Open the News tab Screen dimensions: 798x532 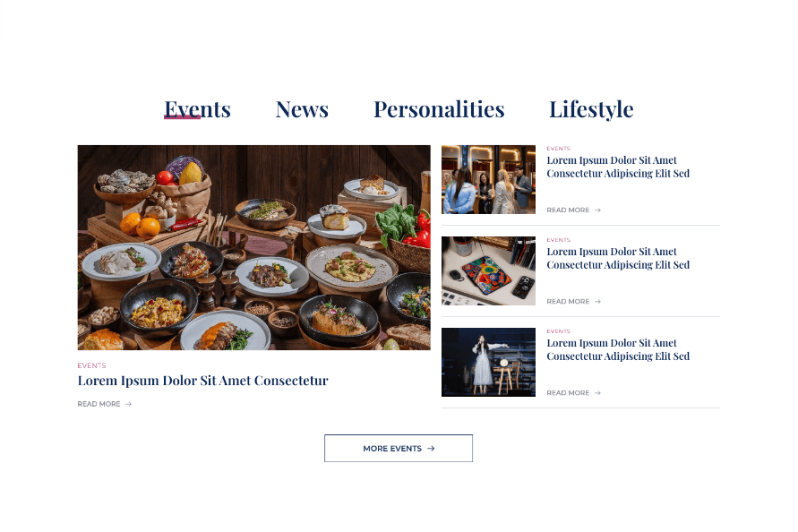[x=303, y=109]
